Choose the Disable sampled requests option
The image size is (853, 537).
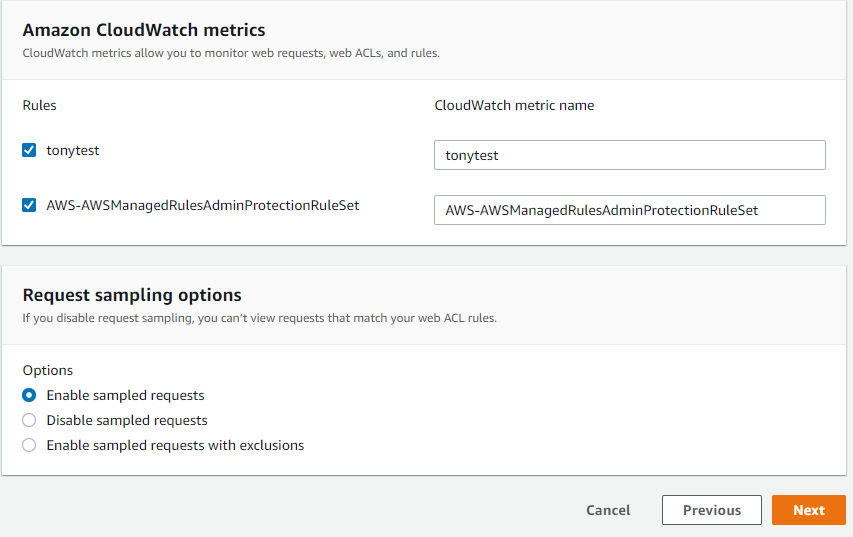point(29,420)
